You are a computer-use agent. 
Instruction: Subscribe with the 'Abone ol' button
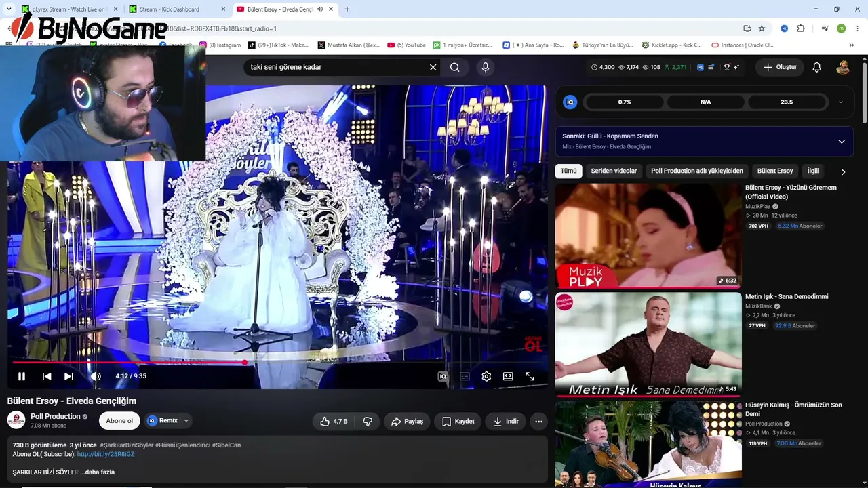pyautogui.click(x=119, y=421)
